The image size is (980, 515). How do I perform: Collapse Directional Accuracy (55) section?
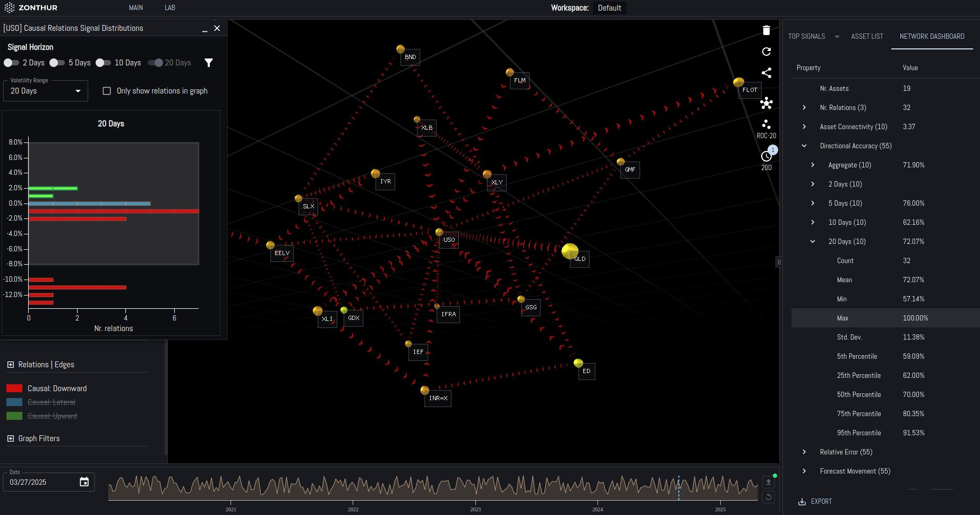pos(804,146)
